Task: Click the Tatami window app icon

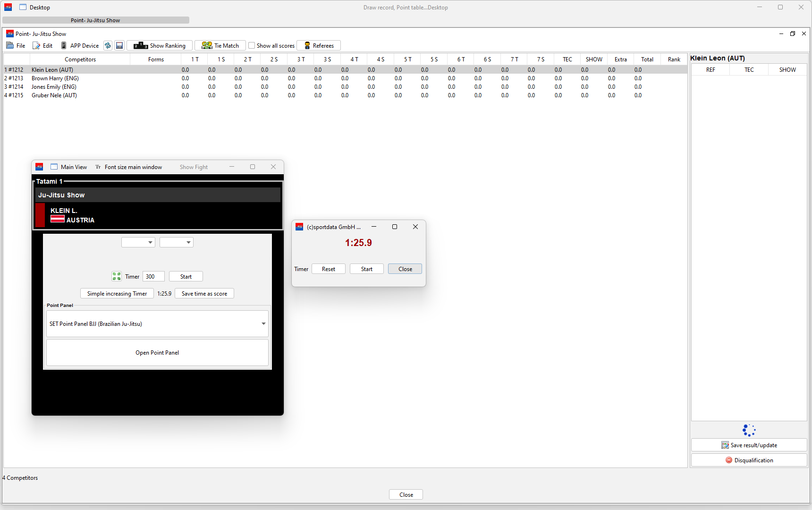Action: 39,167
